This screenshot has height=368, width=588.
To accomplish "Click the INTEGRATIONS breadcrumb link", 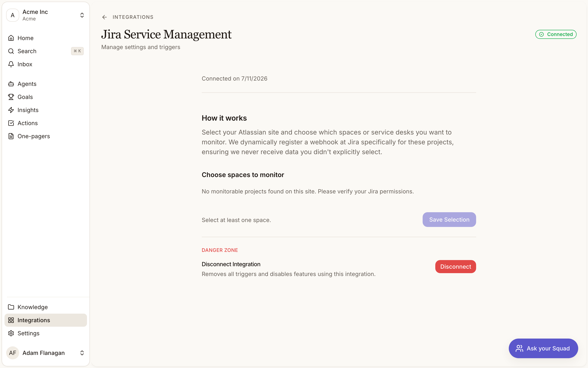I will pyautogui.click(x=133, y=17).
